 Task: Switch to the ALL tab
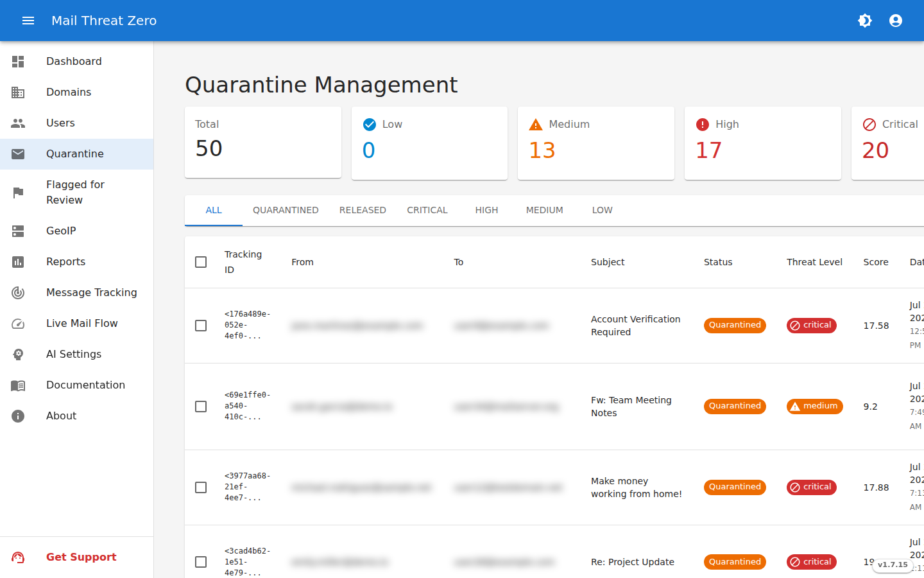coord(214,211)
